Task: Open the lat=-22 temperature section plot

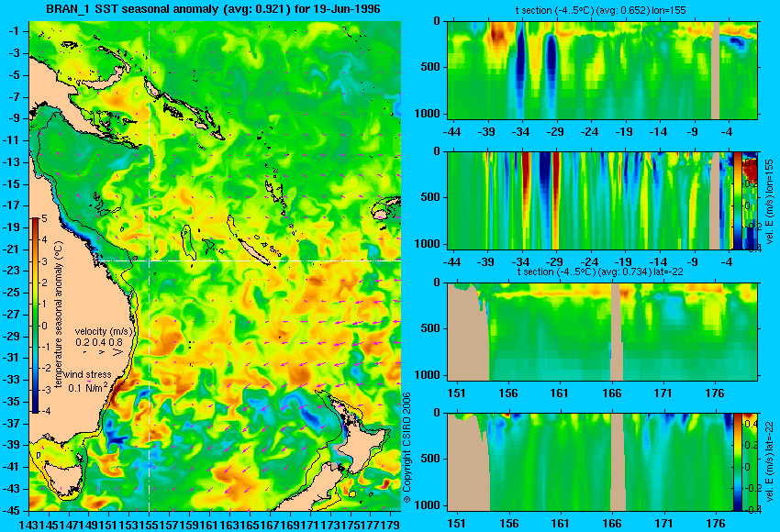Action: coord(602,332)
